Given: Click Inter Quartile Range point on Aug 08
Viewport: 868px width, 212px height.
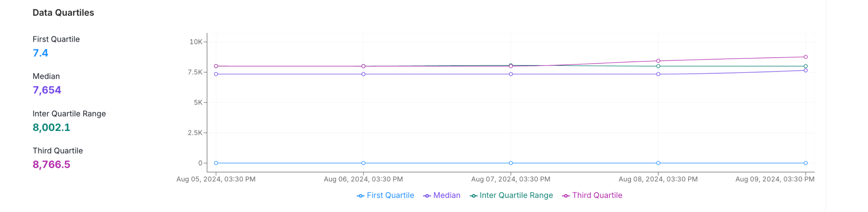Looking at the screenshot, I should [658, 66].
